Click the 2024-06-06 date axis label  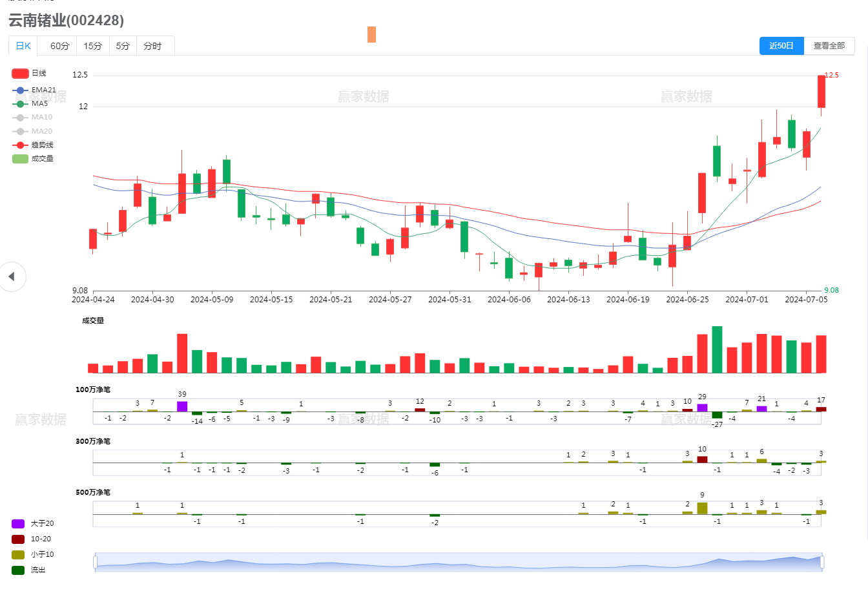509,300
